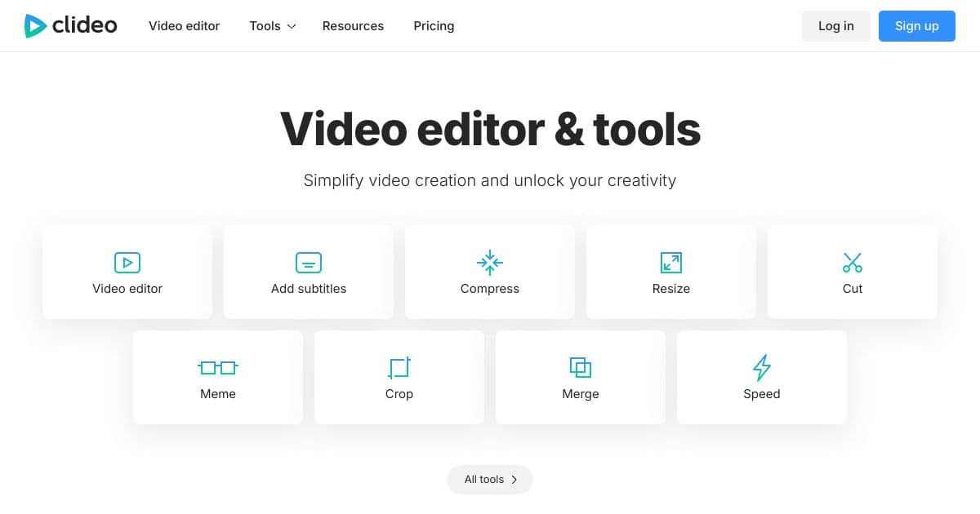Open the Compress video tool icon
The image size is (980, 514).
tap(489, 263)
